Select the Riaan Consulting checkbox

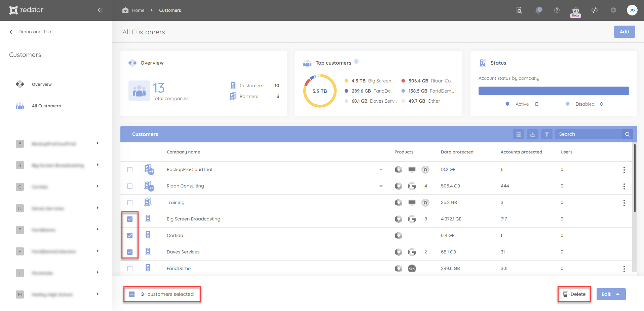point(130,186)
